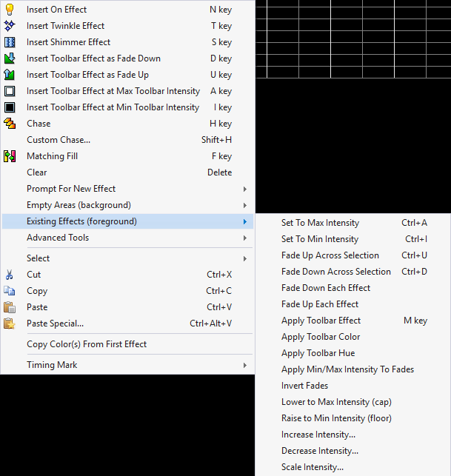This screenshot has width=451, height=476.
Task: Click the black square Min Toolbar Intensity icon
Action: [x=10, y=107]
